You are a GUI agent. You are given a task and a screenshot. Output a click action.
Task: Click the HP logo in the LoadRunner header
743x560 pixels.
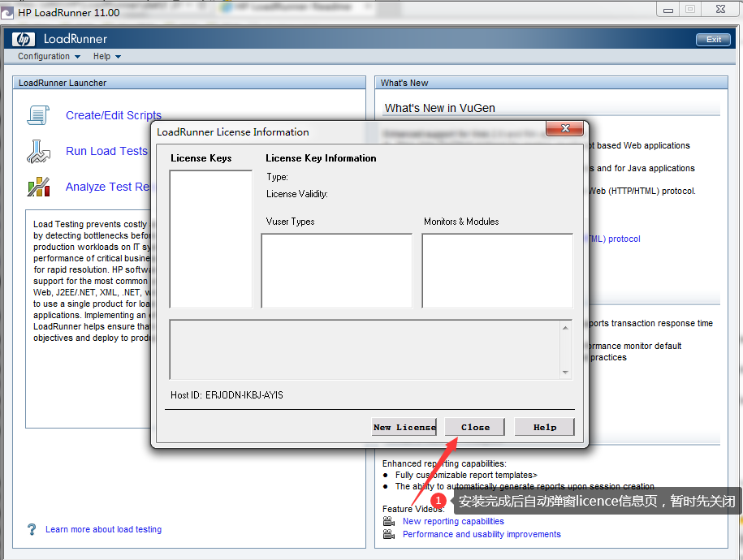pos(24,39)
